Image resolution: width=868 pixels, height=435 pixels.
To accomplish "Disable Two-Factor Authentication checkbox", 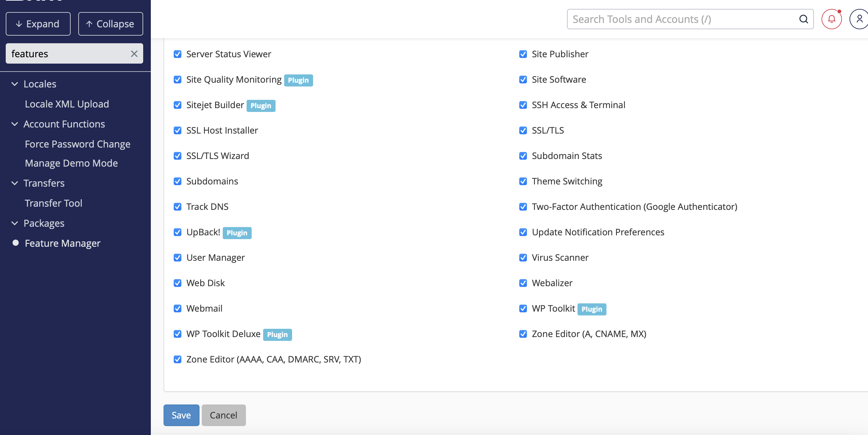I will click(523, 207).
